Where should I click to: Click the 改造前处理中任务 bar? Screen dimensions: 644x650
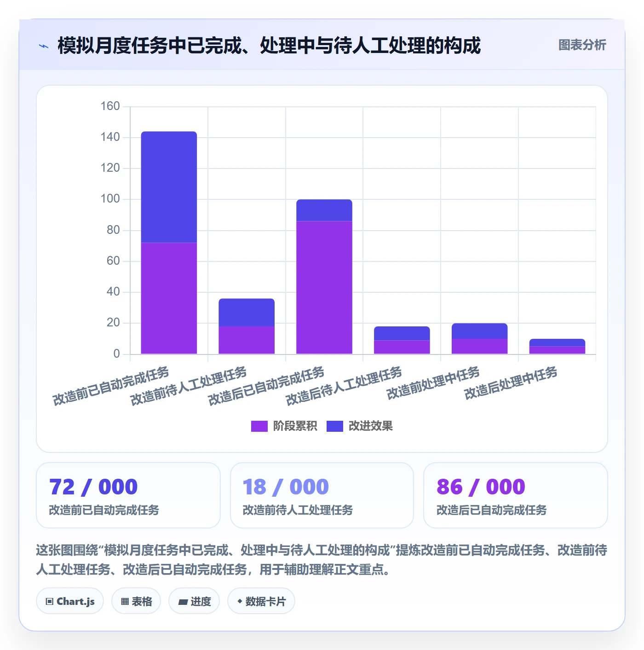tap(480, 339)
